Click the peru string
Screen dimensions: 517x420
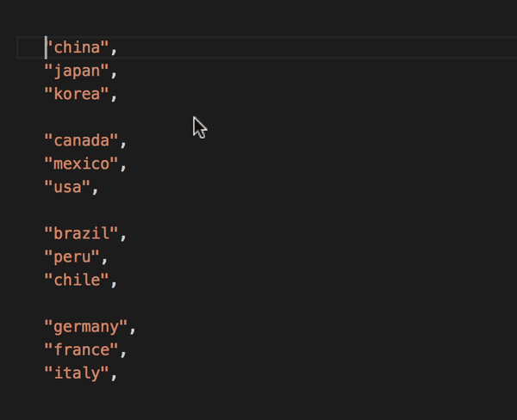tap(72, 256)
